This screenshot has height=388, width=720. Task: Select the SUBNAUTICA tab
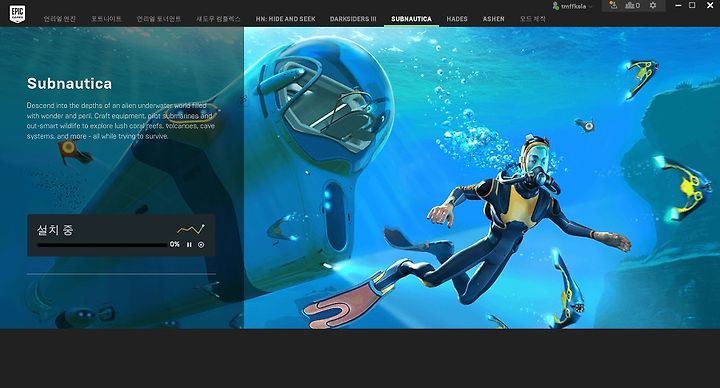coord(411,19)
